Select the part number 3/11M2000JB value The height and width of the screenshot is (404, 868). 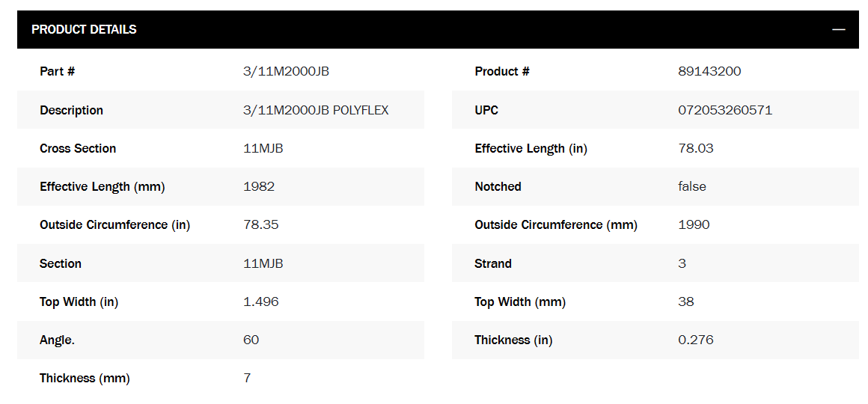287,72
